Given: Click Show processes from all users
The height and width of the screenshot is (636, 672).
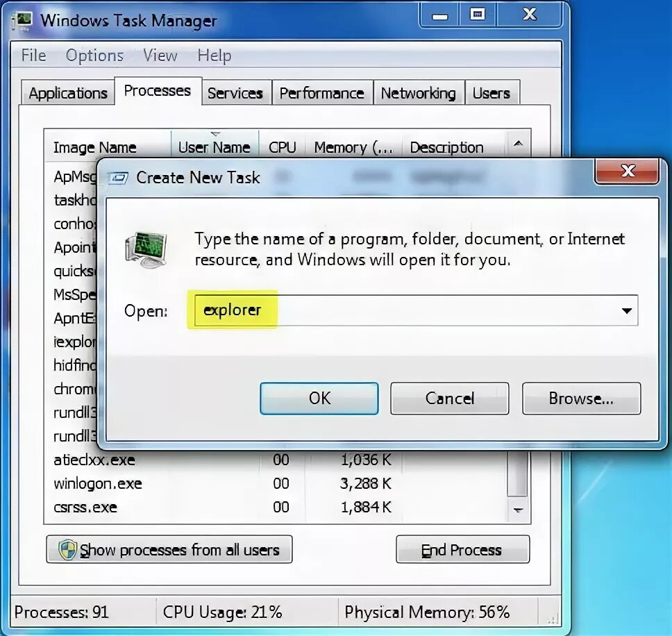Looking at the screenshot, I should 169,549.
